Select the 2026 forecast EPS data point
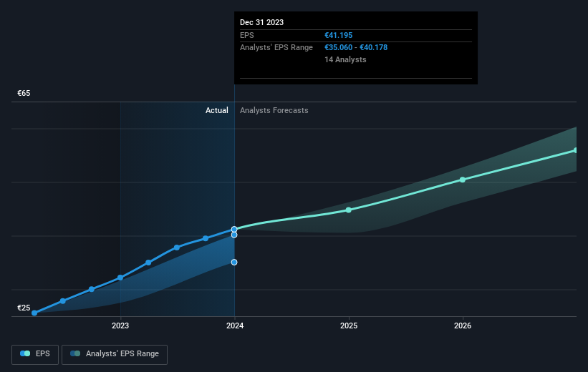The image size is (588, 372). [463, 180]
